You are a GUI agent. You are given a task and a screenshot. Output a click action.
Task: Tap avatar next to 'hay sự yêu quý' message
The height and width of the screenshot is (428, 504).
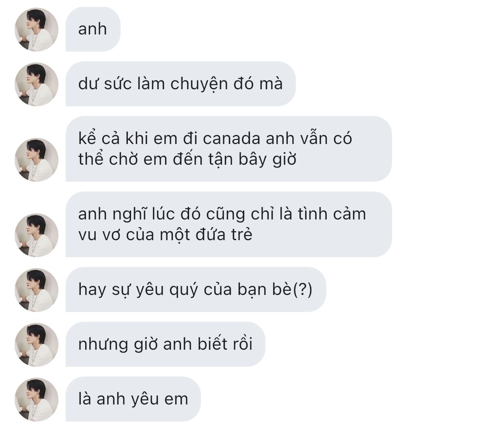pyautogui.click(x=37, y=290)
